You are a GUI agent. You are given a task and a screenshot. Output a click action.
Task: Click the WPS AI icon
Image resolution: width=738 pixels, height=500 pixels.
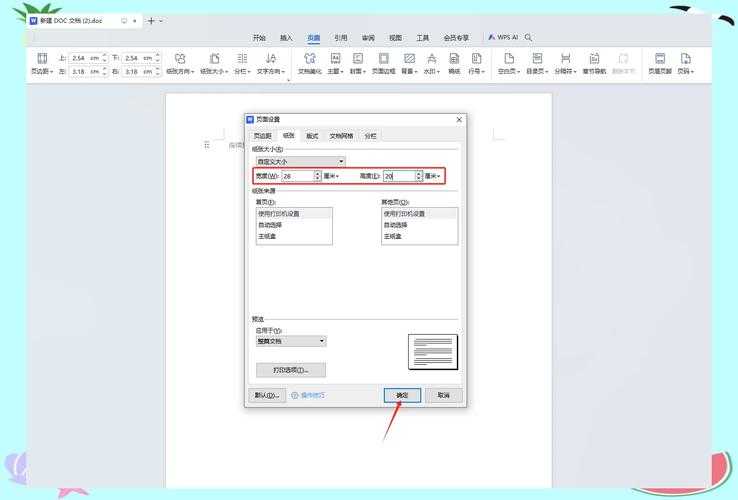coord(504,37)
